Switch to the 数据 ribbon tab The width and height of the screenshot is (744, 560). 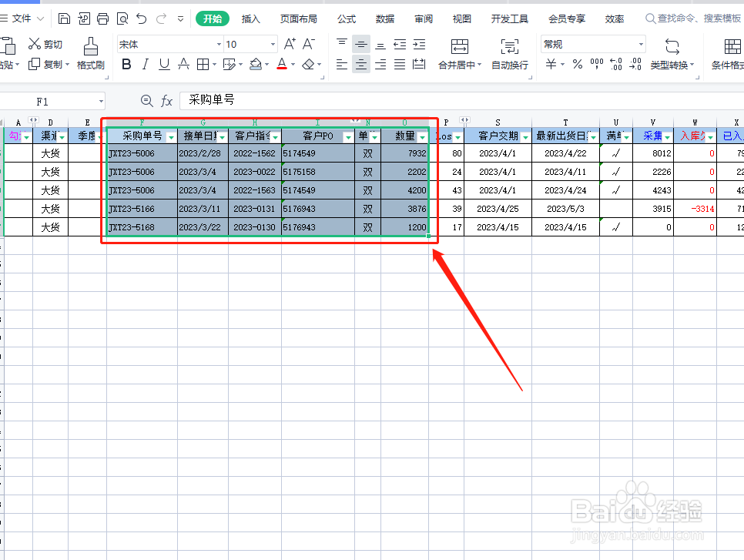pos(384,18)
